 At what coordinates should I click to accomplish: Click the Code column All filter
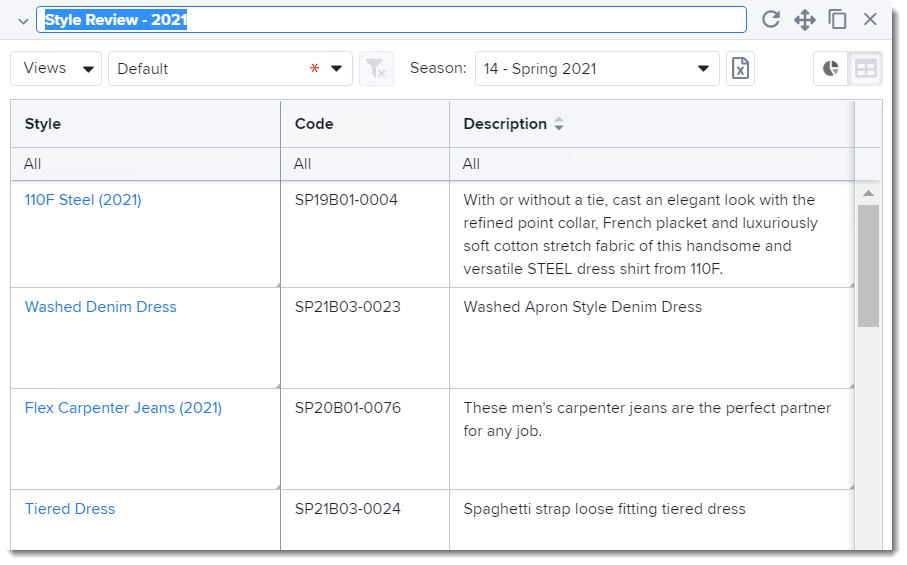[365, 164]
